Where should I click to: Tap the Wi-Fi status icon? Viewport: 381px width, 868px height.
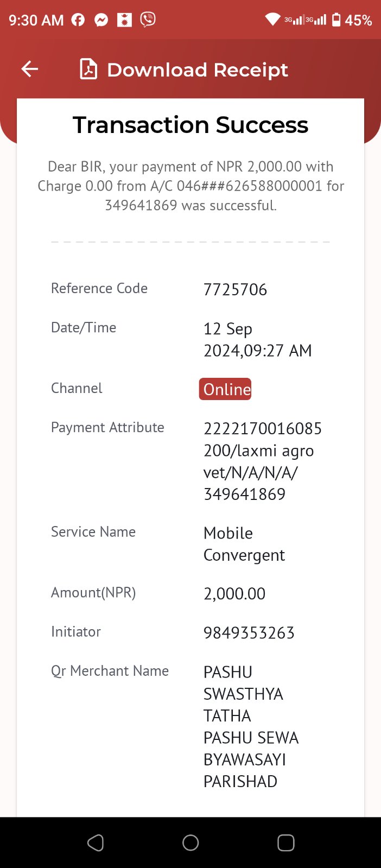pos(272,20)
